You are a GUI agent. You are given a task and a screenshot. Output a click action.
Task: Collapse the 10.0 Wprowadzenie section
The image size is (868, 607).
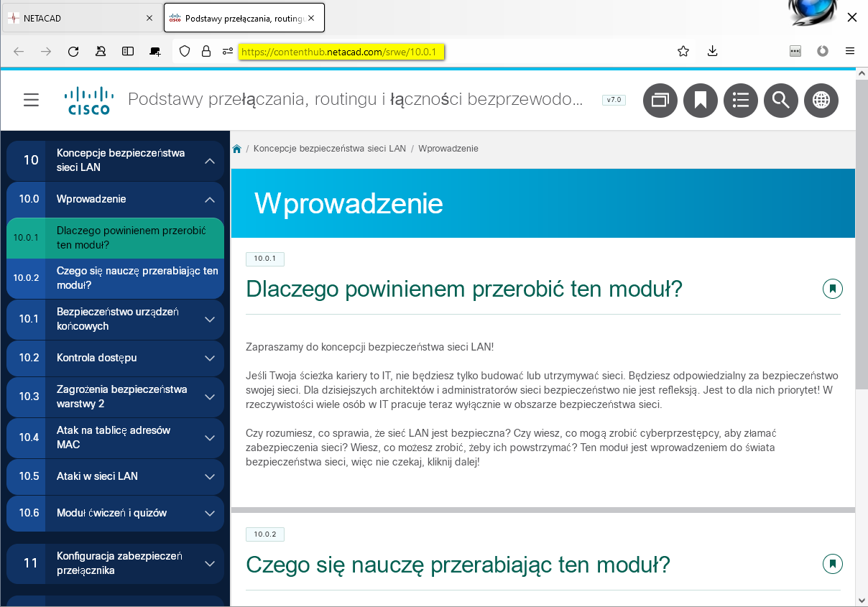(210, 200)
